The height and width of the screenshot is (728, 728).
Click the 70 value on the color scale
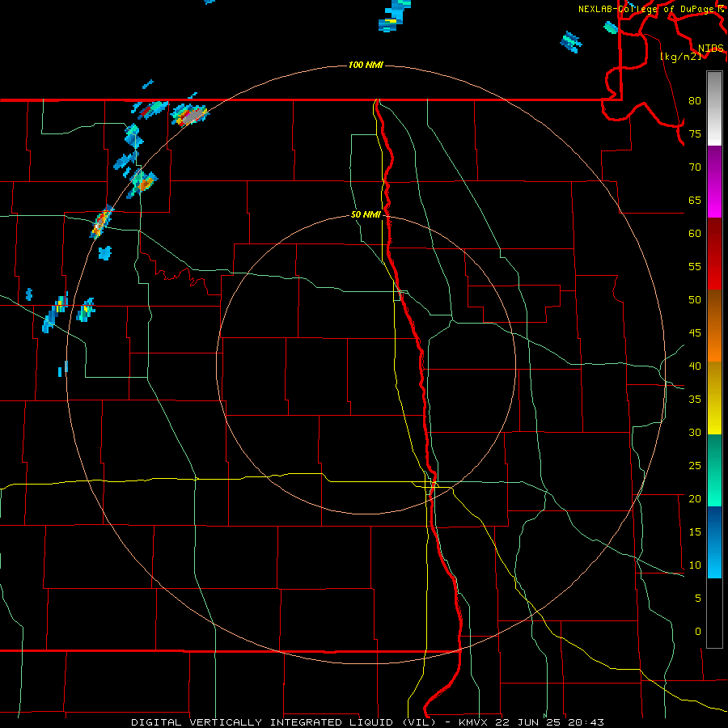[695, 167]
